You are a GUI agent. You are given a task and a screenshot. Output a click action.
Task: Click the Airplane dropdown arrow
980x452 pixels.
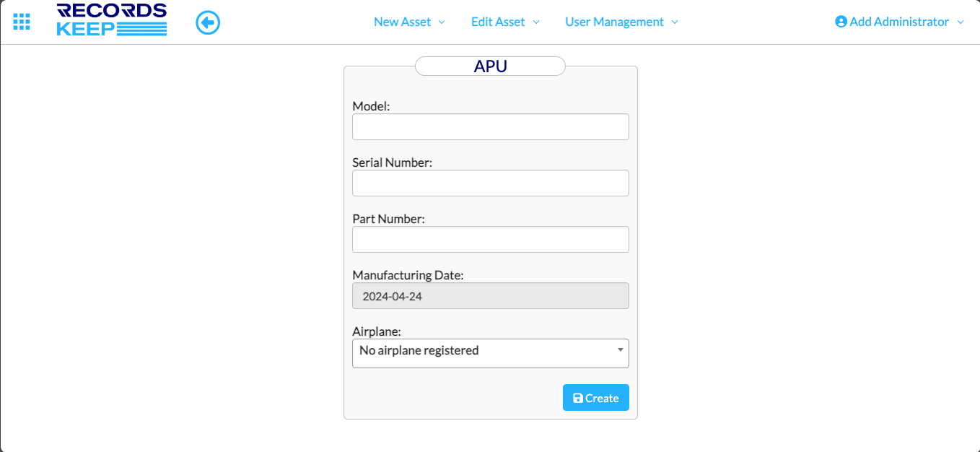coord(621,350)
